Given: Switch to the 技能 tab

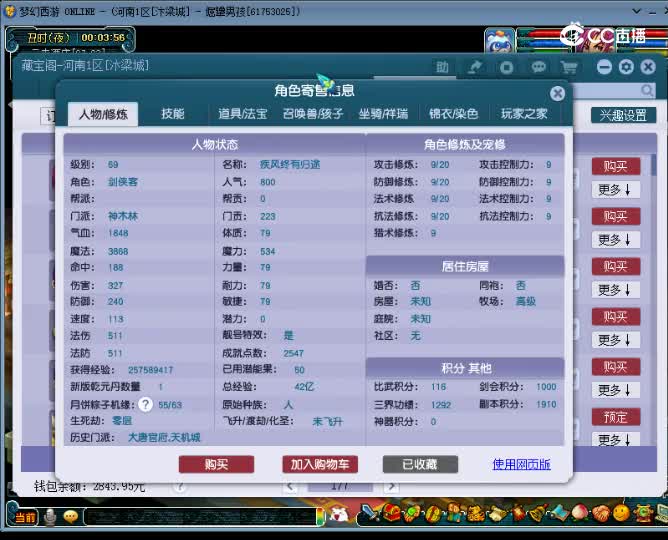Looking at the screenshot, I should click(173, 114).
